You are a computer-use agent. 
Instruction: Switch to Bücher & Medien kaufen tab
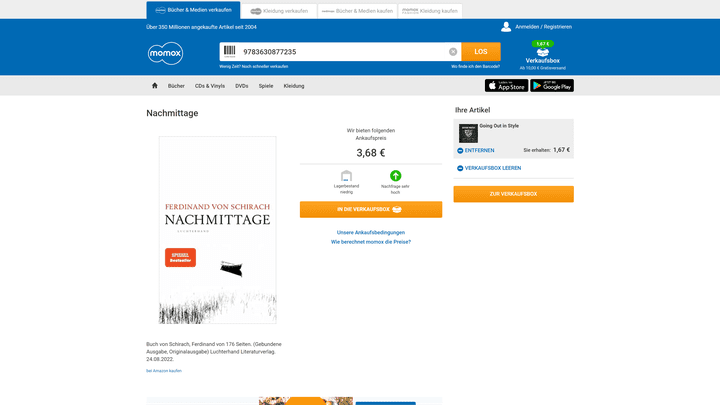pyautogui.click(x=357, y=11)
